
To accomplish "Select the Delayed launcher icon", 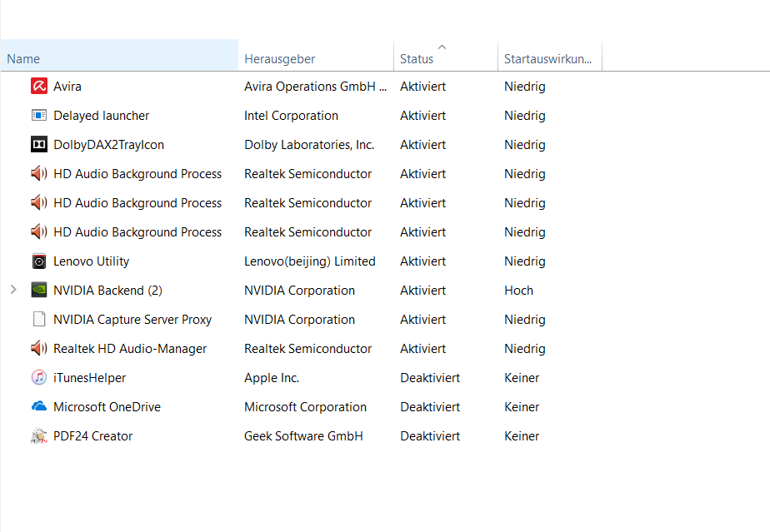I will click(39, 115).
